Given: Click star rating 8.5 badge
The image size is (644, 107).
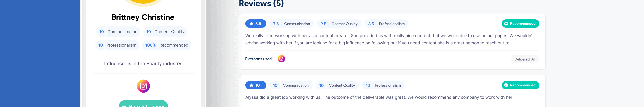Looking at the screenshot, I should (x=256, y=24).
